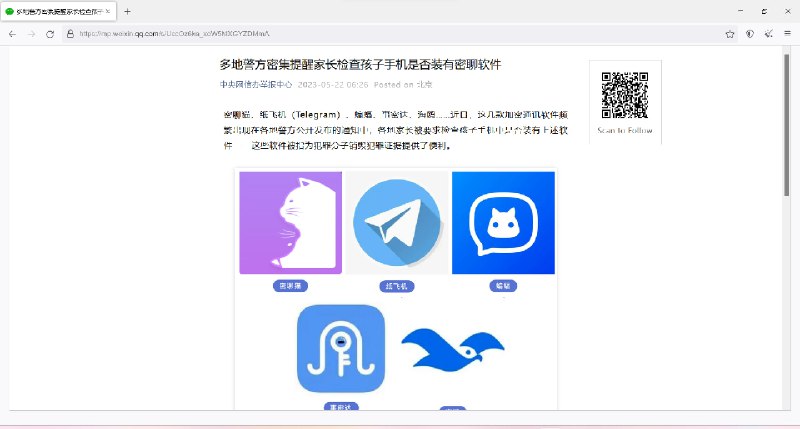Minimize the browser window
800x429 pixels.
740,11
